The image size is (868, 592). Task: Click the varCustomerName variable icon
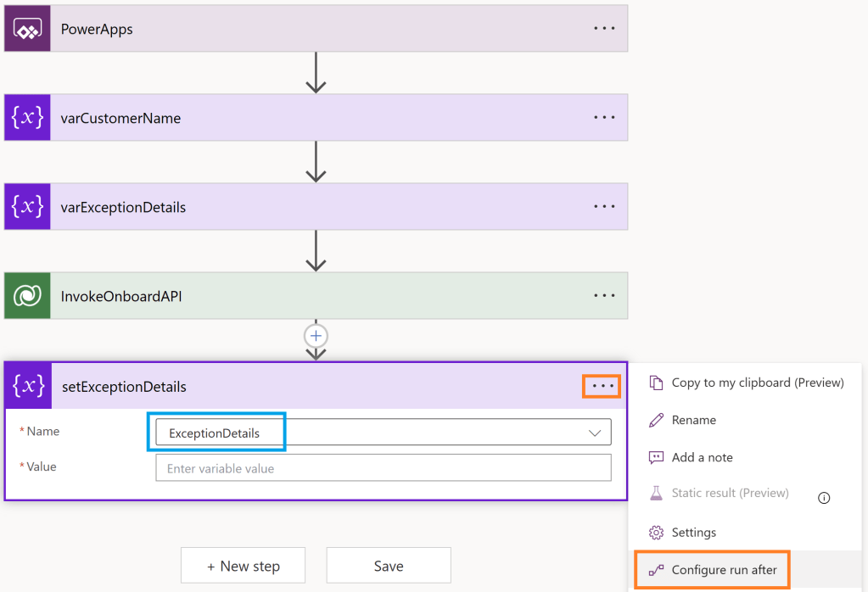27,118
